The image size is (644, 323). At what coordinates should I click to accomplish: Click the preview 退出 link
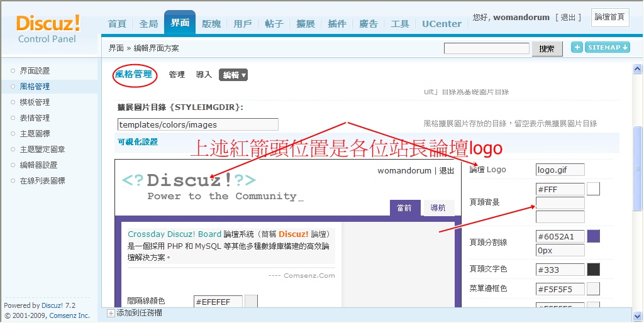tap(447, 171)
